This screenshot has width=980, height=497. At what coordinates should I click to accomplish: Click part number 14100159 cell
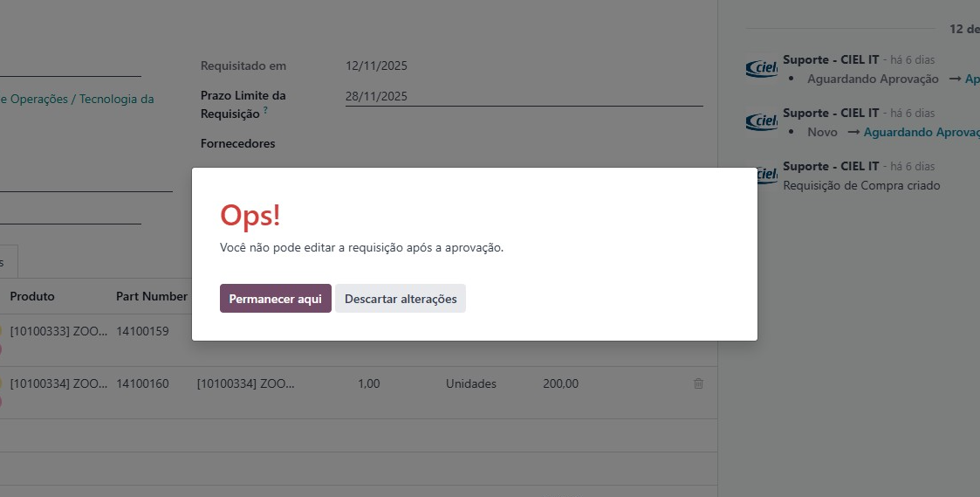(x=142, y=332)
